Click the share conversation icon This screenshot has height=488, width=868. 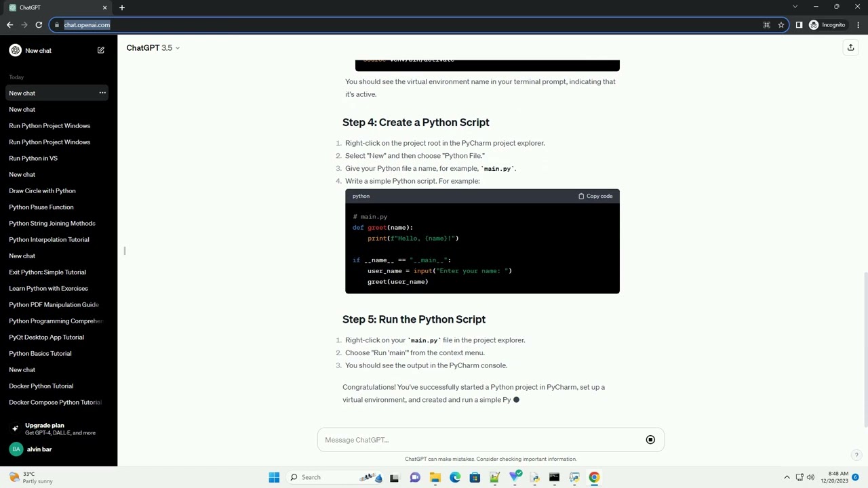point(850,47)
